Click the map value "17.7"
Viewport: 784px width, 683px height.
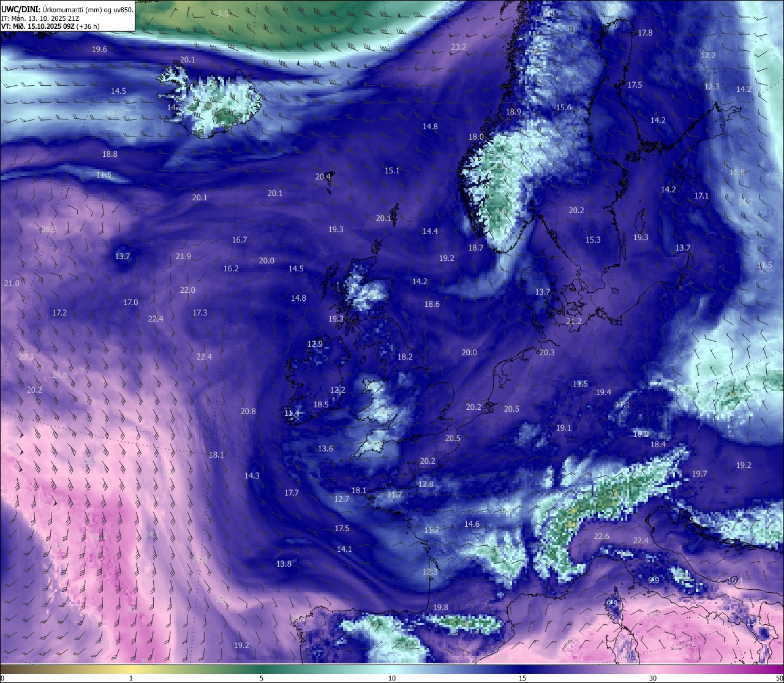(292, 493)
